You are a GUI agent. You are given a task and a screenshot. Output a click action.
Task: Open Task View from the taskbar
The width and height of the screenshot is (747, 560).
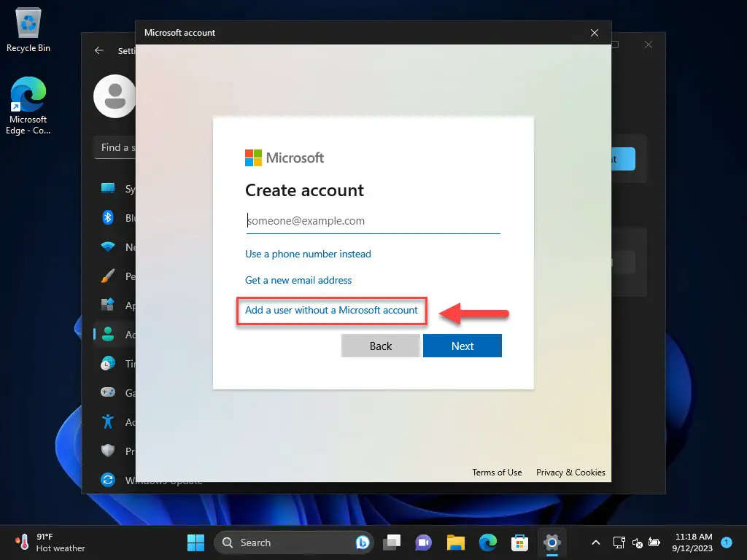pyautogui.click(x=392, y=542)
